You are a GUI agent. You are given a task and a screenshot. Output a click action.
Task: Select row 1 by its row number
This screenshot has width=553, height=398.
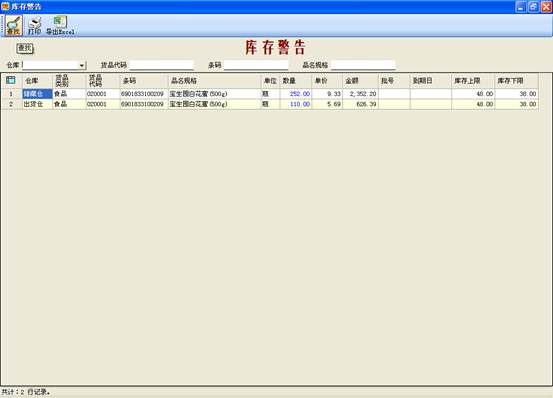coord(11,94)
